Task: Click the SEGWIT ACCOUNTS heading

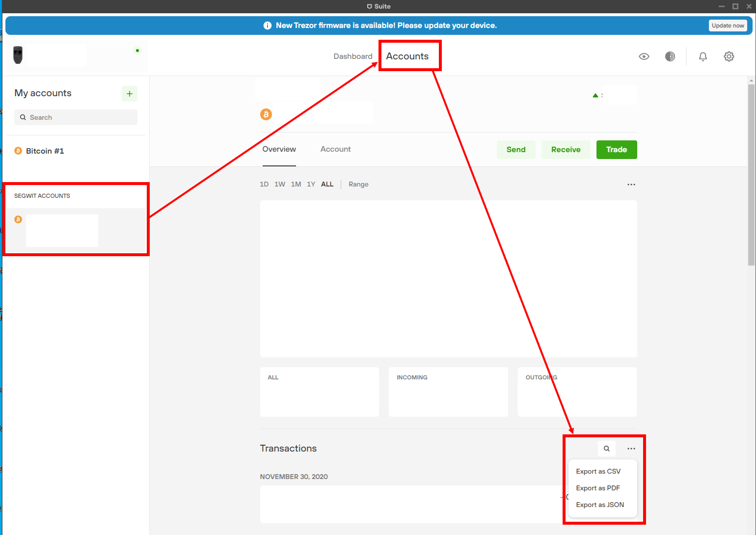Action: (42, 196)
